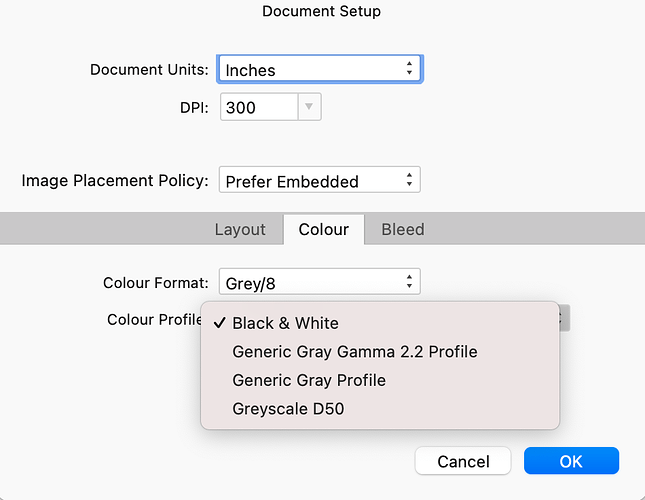
Task: Expand the DPI presets arrow button
Action: click(309, 108)
